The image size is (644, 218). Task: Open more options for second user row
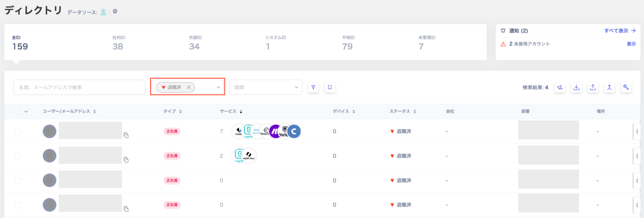(x=637, y=156)
